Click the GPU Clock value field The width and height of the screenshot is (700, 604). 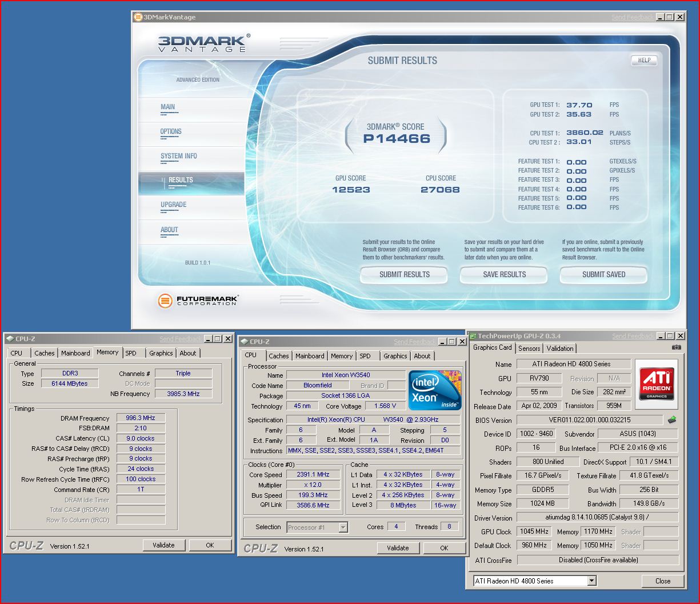534,531
